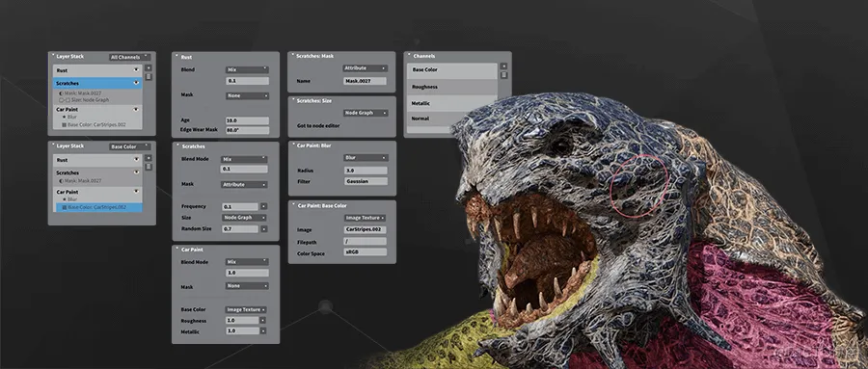Click Edge Wear Mask value field
868x369 pixels.
coord(248,130)
